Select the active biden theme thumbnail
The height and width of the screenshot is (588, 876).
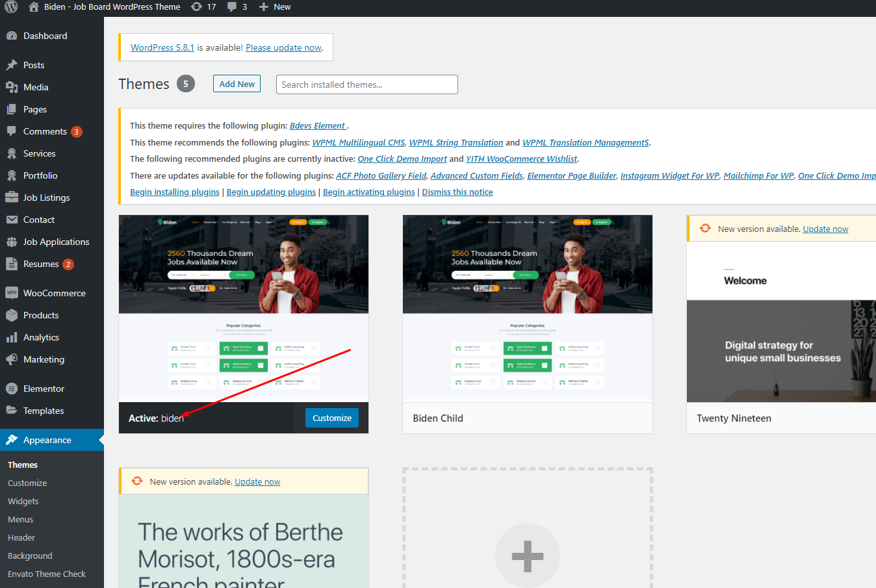(x=244, y=309)
